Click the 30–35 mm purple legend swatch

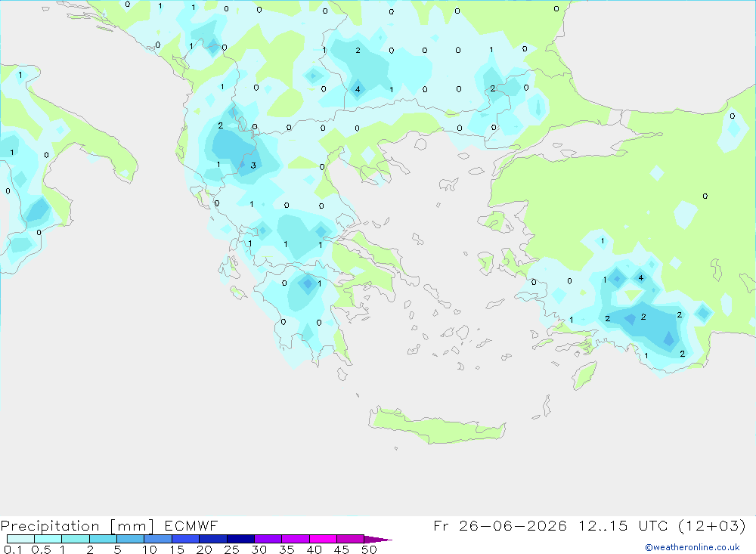[x=268, y=539]
